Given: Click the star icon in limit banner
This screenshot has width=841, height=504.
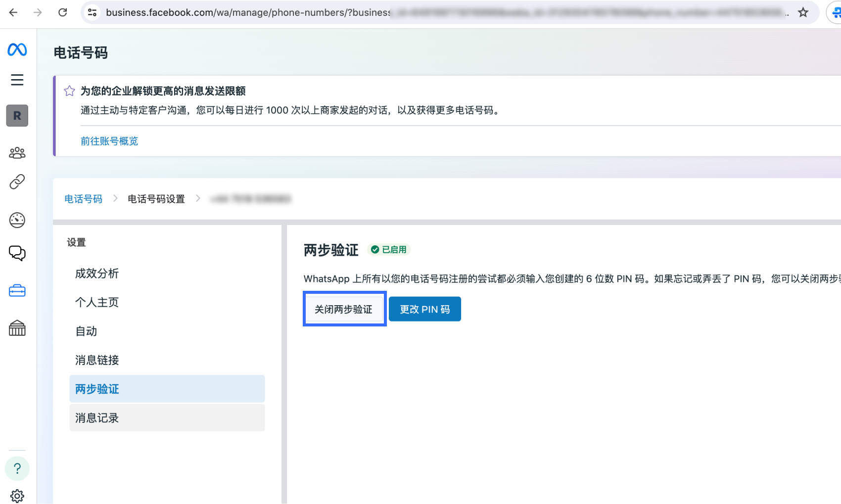Looking at the screenshot, I should [x=69, y=91].
